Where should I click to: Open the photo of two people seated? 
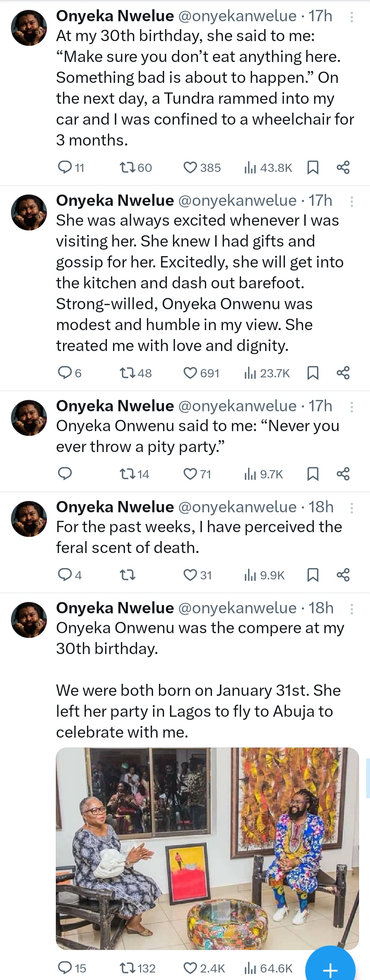pos(207,848)
